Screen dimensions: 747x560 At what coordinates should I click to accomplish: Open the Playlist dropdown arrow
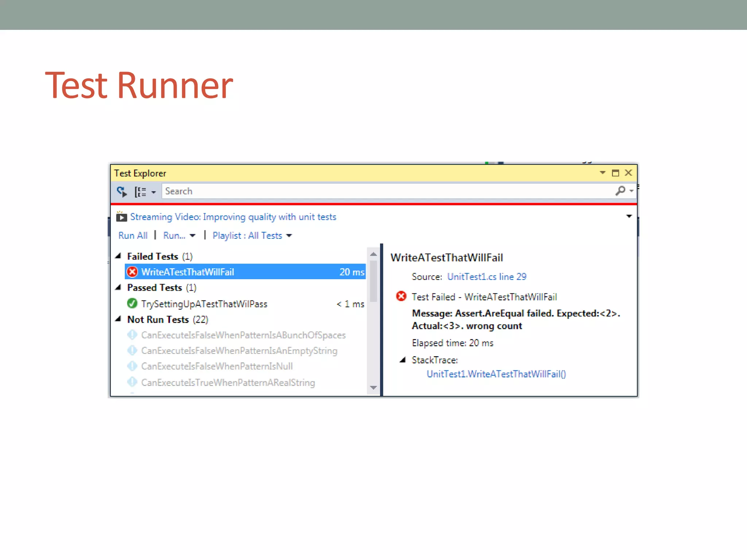tap(289, 236)
